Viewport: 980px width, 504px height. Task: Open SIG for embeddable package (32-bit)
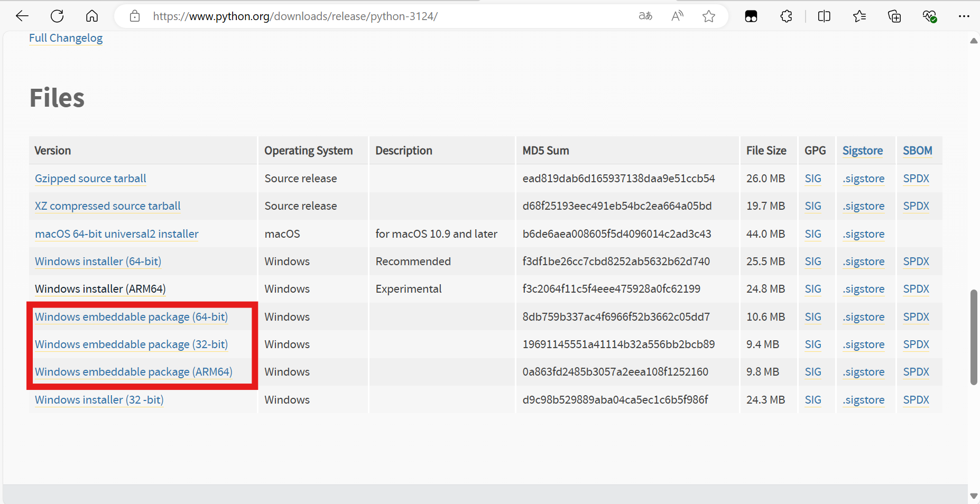click(813, 344)
